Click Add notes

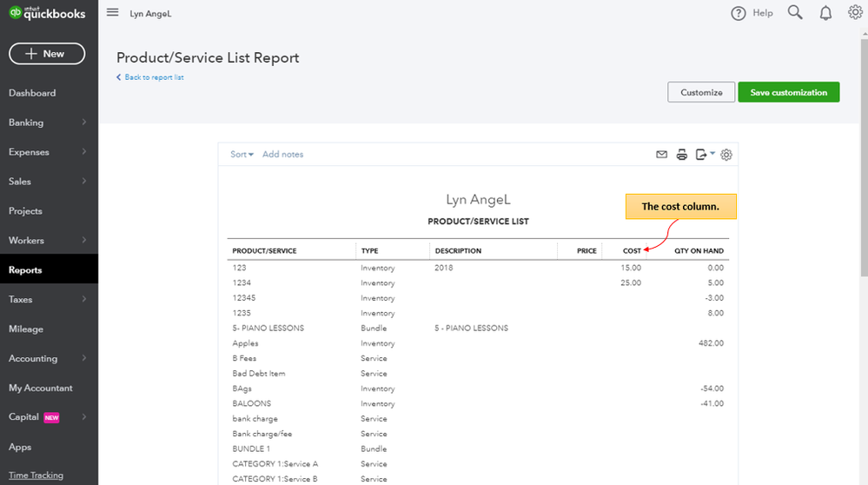(x=283, y=155)
